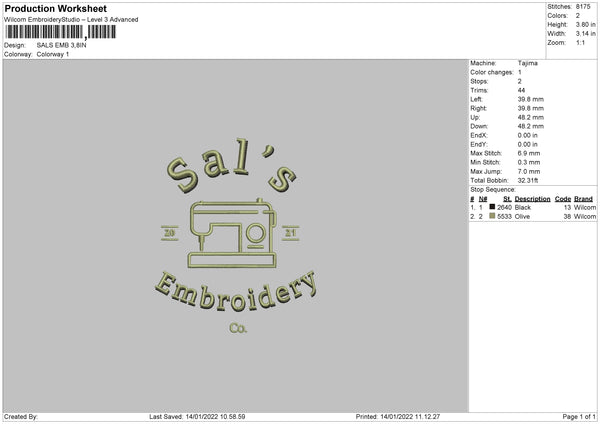Click the 'Description' column header

[532, 199]
